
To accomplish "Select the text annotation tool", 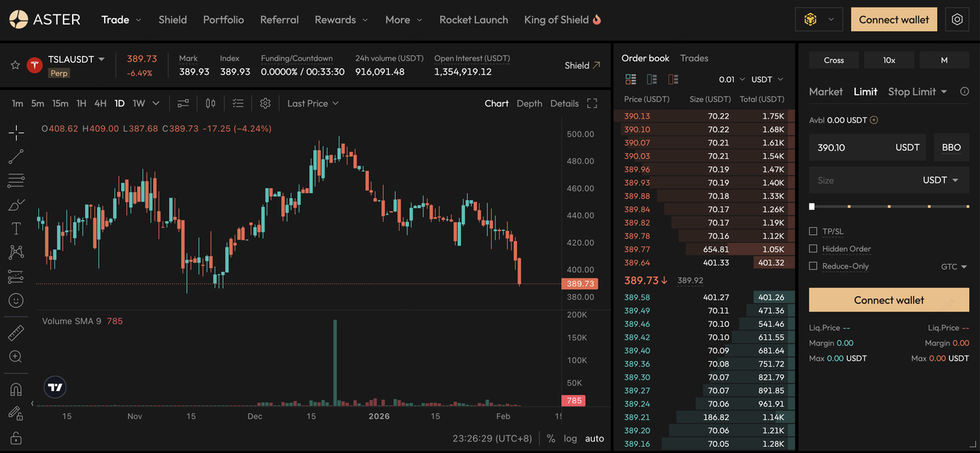I will coord(16,229).
